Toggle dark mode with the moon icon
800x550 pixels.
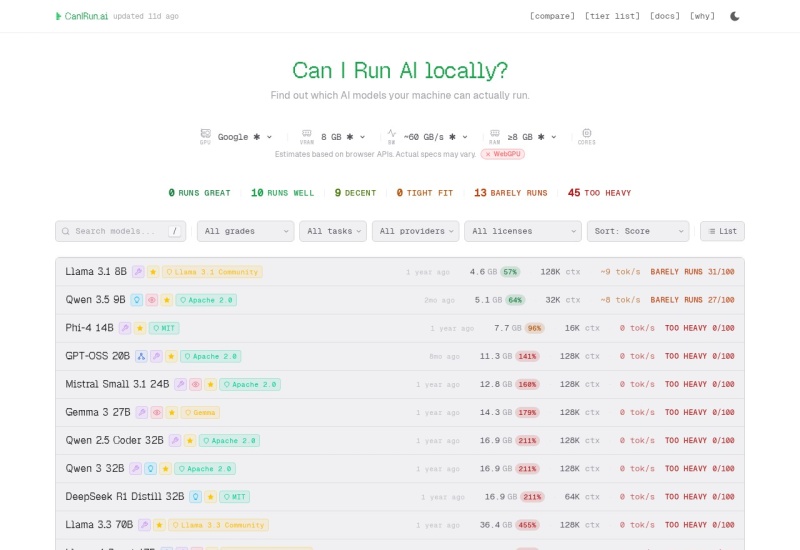[735, 16]
